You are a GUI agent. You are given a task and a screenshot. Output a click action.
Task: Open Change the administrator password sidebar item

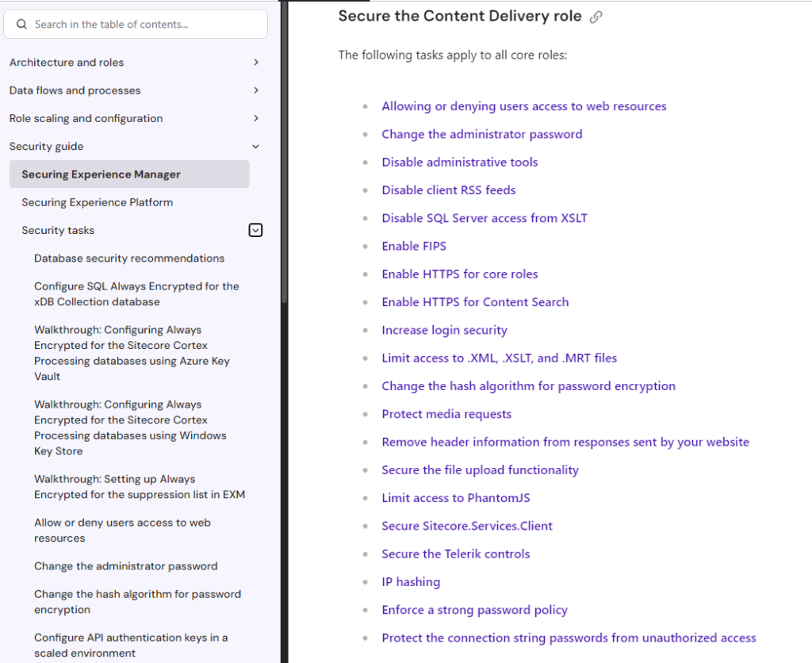point(125,566)
